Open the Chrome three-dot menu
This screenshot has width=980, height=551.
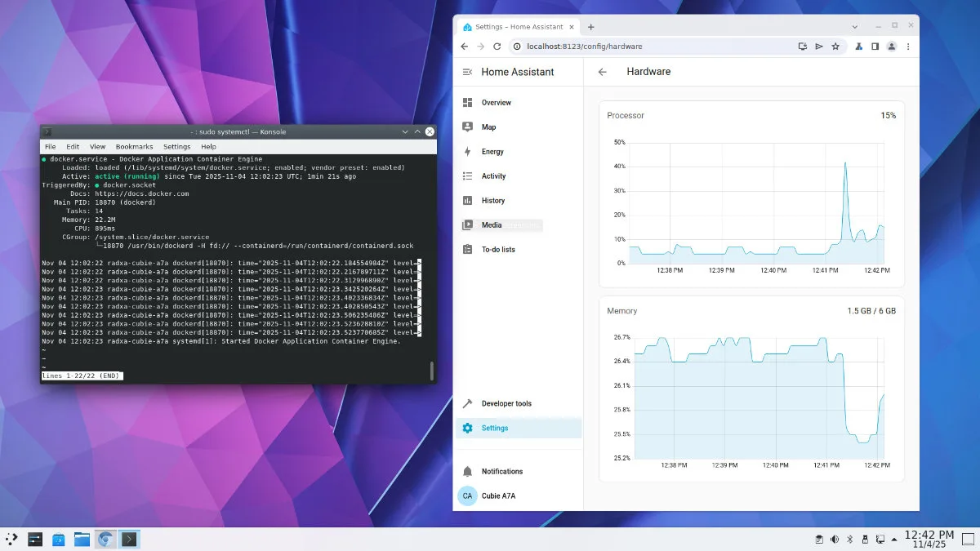pyautogui.click(x=908, y=47)
